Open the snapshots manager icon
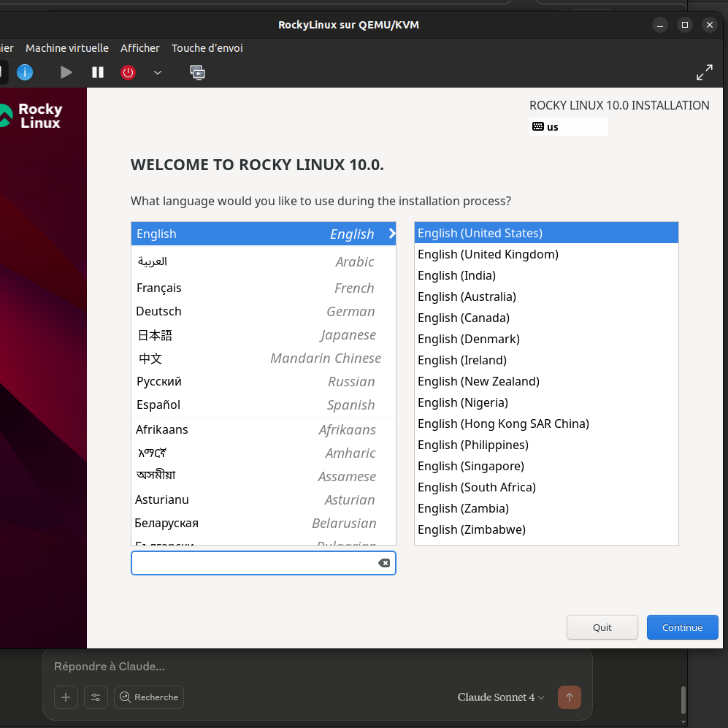This screenshot has width=728, height=728. [x=197, y=72]
